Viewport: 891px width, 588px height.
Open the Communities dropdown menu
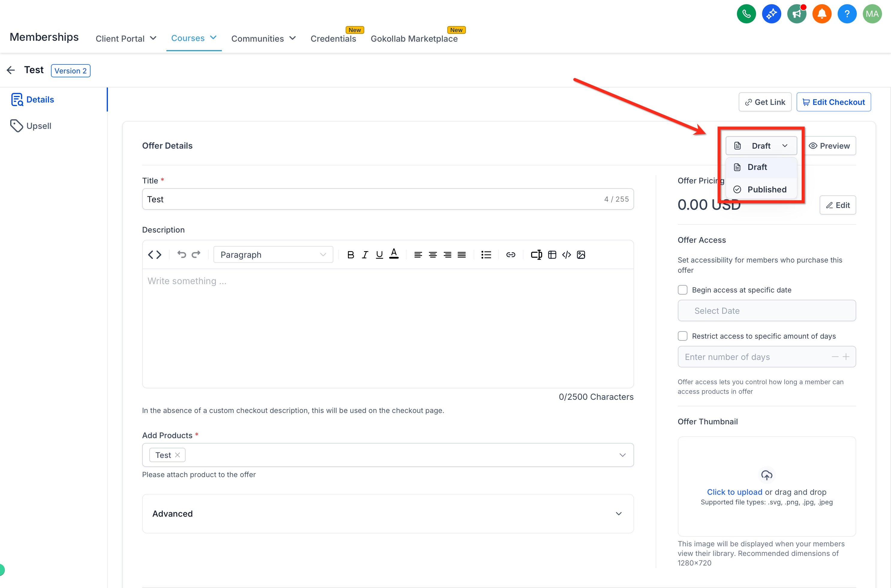click(263, 39)
